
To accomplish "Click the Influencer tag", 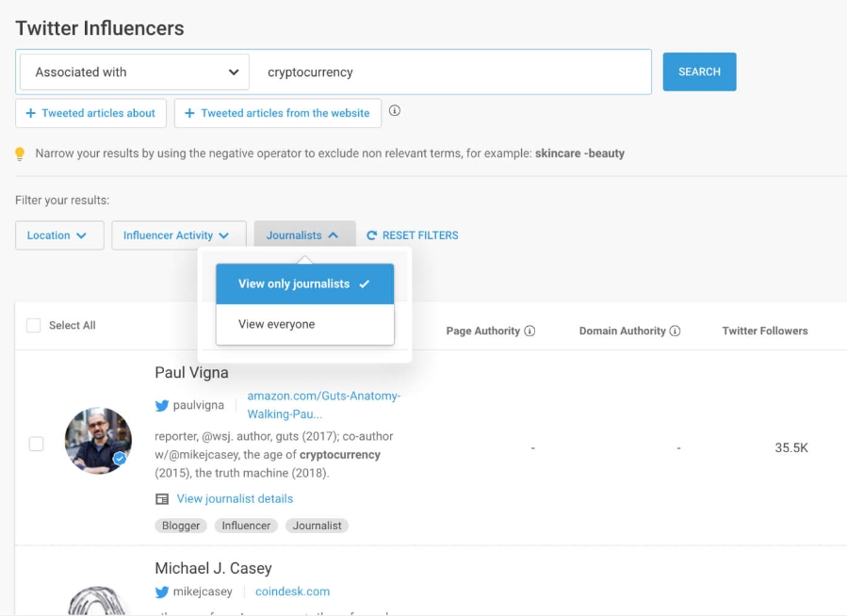I will (246, 526).
